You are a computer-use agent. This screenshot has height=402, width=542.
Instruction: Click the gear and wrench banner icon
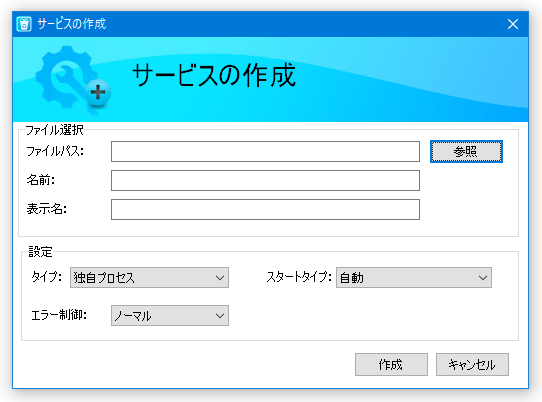point(73,80)
